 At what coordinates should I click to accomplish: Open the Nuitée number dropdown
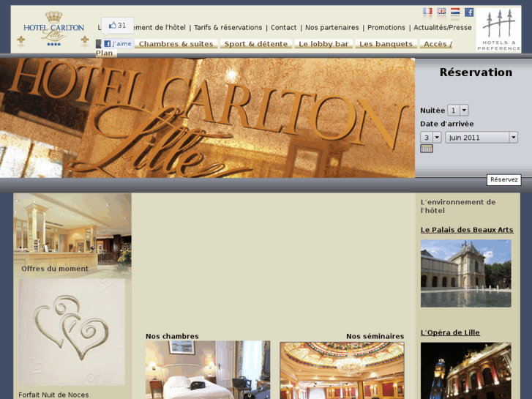tap(457, 110)
